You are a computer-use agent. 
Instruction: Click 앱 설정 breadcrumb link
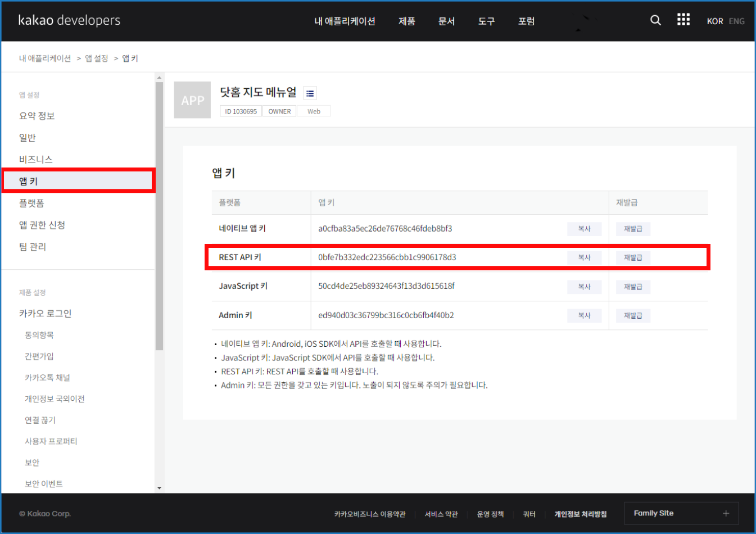(96, 58)
